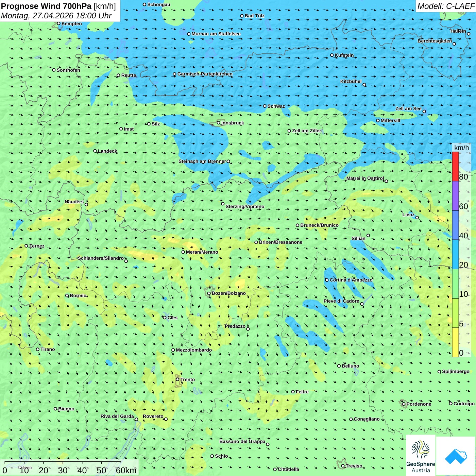
Task: Click the Zell am Ziller label
Action: coord(306,131)
